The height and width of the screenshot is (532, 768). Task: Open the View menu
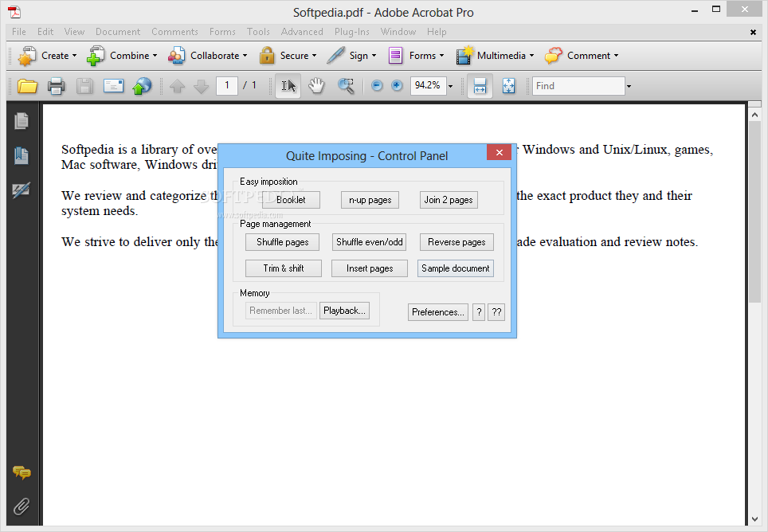click(74, 32)
